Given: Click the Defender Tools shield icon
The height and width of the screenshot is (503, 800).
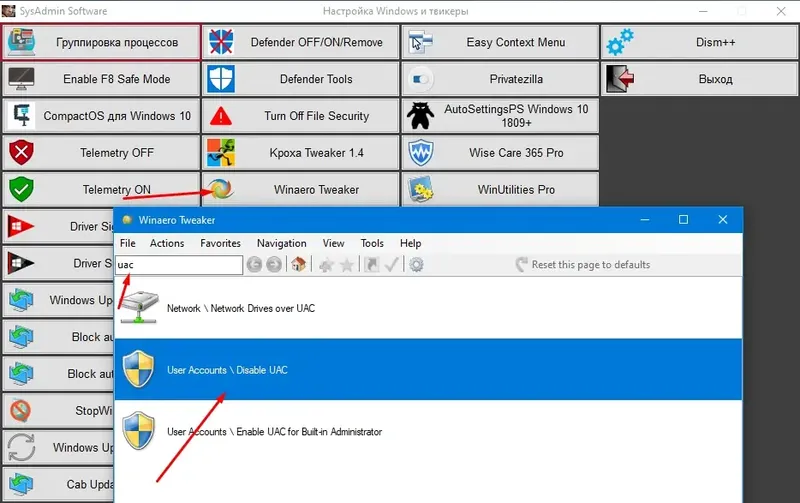Looking at the screenshot, I should [221, 79].
